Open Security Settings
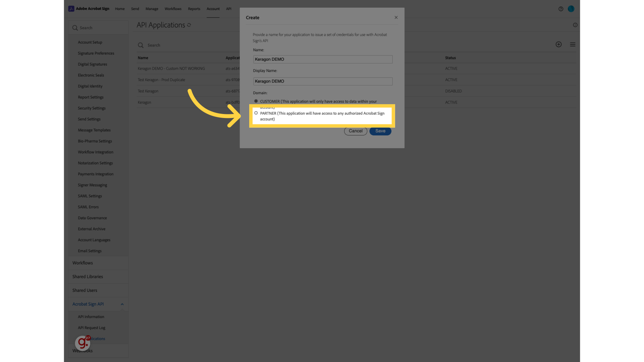644x362 pixels. [x=92, y=108]
